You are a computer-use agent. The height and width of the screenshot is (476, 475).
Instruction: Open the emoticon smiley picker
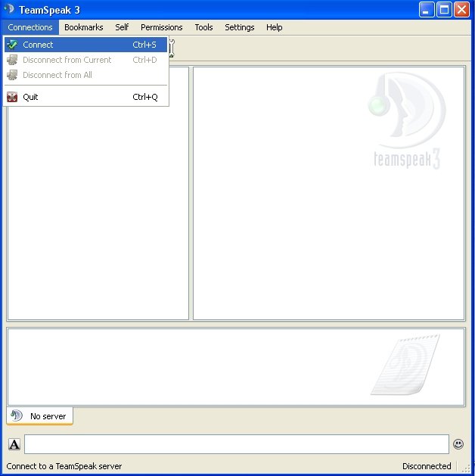pos(458,444)
